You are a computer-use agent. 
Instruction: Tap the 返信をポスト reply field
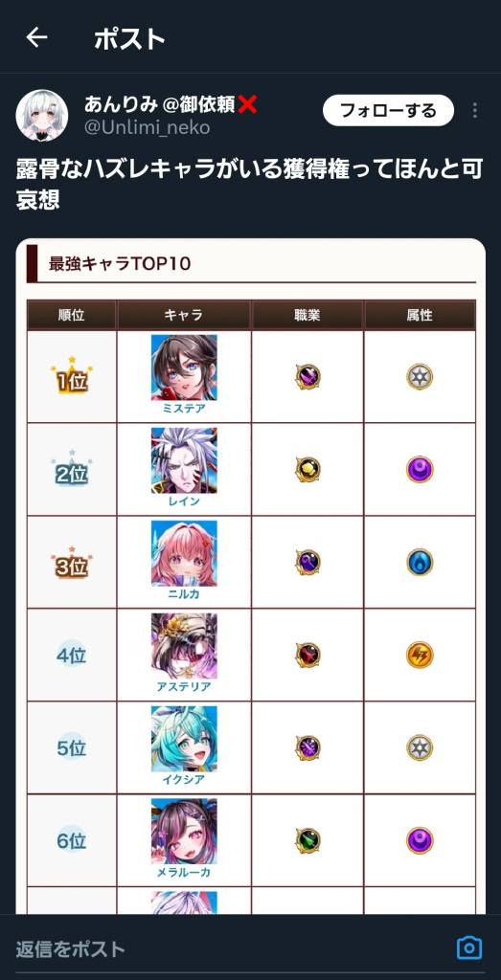coord(232,948)
